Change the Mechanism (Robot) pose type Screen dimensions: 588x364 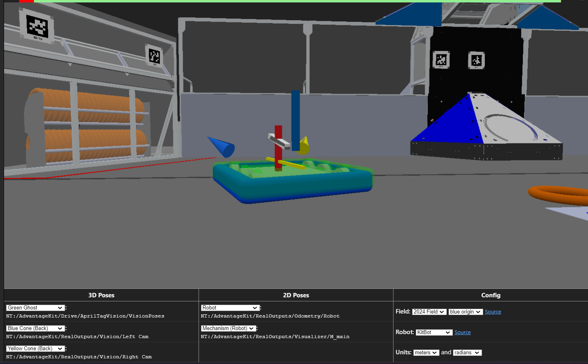[228, 328]
